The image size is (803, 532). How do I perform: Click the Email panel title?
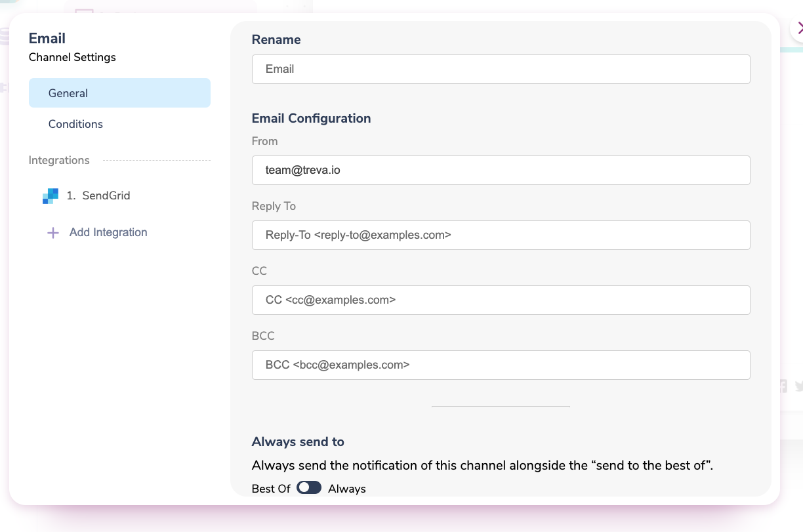(x=47, y=38)
